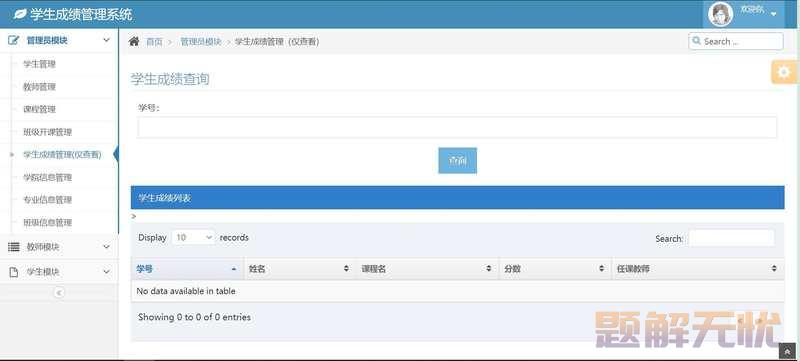Sort table by 课程名 column
The height and width of the screenshot is (361, 800).
[427, 269]
